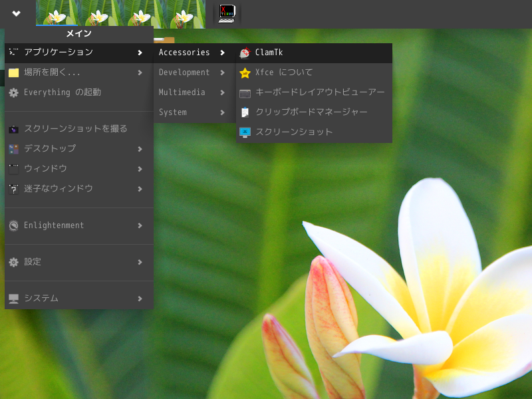Expand the System category arrow
This screenshot has height=399, width=532.
pos(222,112)
